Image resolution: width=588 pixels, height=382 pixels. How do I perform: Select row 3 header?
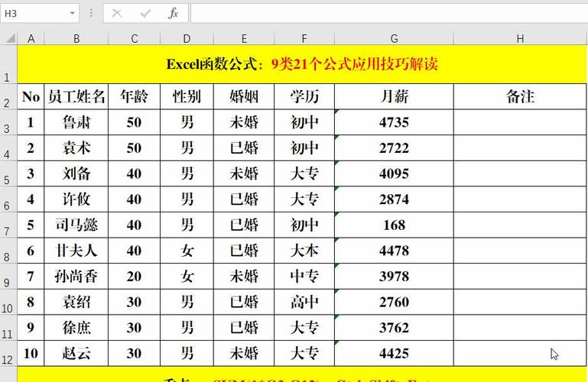click(8, 122)
